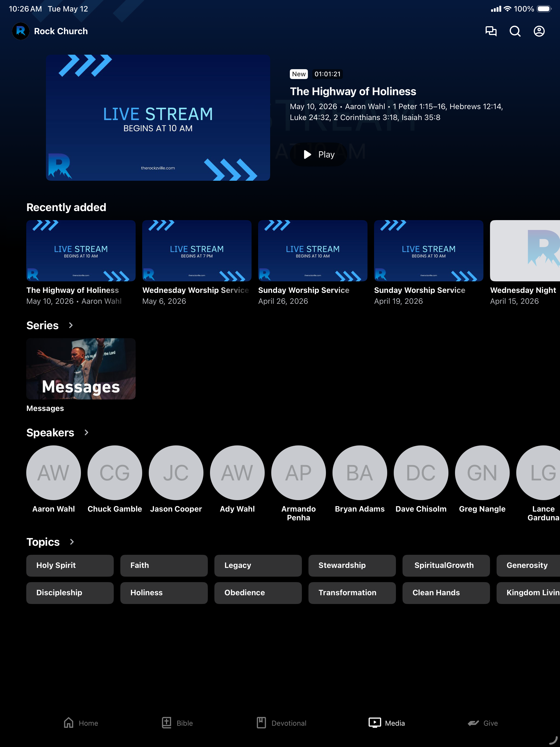Select Lance Garduna speaker avatar

pos(538,472)
